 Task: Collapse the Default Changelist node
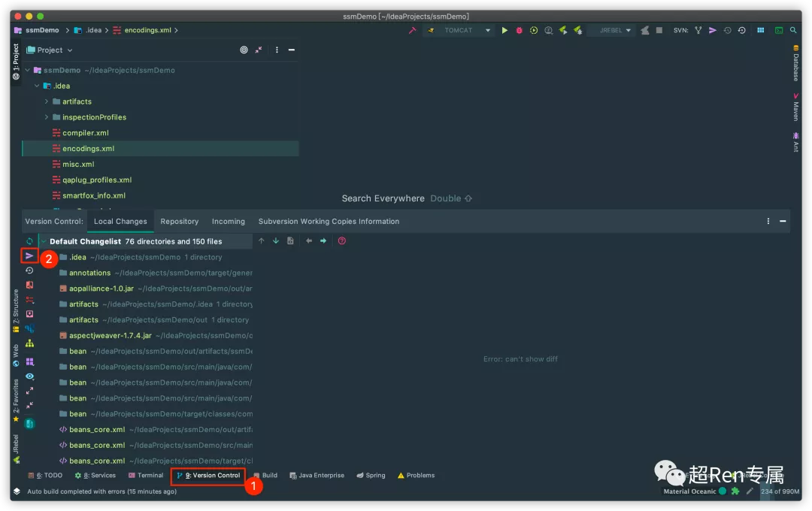click(x=44, y=241)
